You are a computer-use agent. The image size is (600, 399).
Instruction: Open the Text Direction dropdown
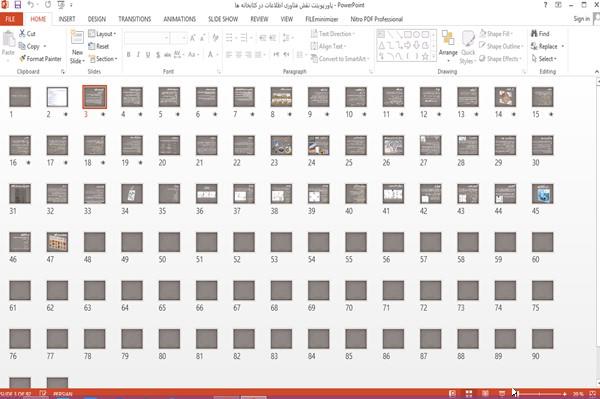(333, 34)
